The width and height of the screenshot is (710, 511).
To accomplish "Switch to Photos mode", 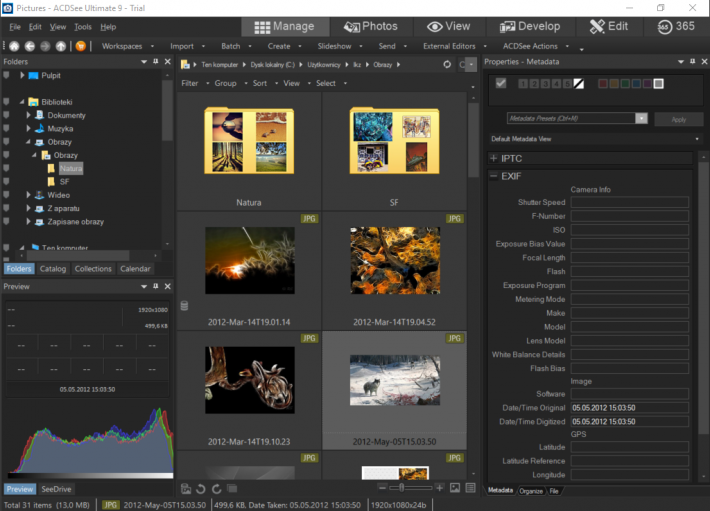I will (x=371, y=27).
